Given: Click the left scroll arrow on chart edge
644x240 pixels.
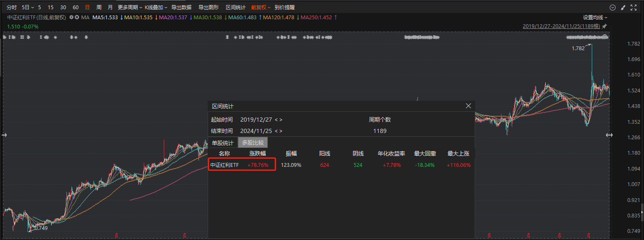Looking at the screenshot, I should pyautogui.click(x=5, y=135).
